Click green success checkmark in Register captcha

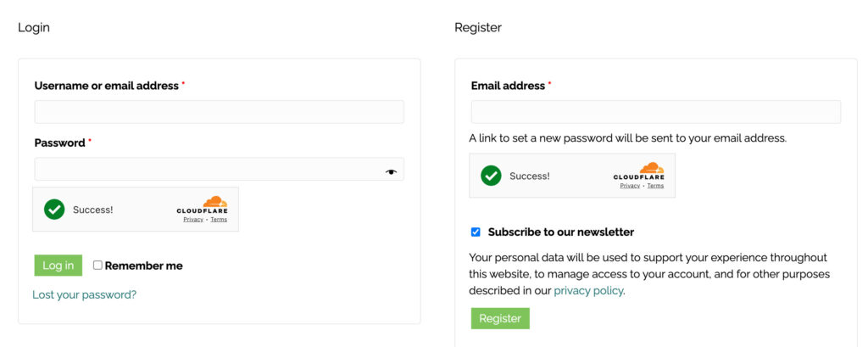click(491, 176)
